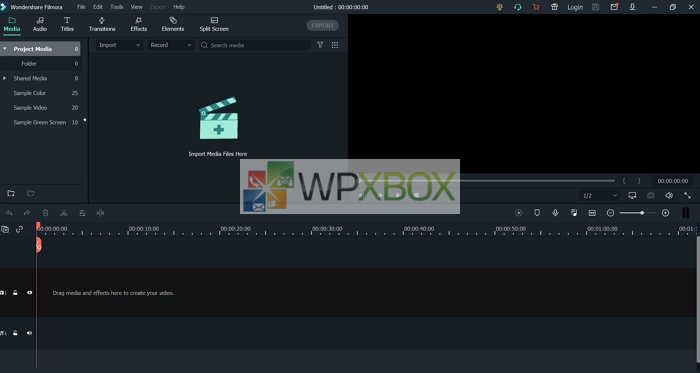
Task: Collapse the media library side panel arrow
Action: click(84, 120)
